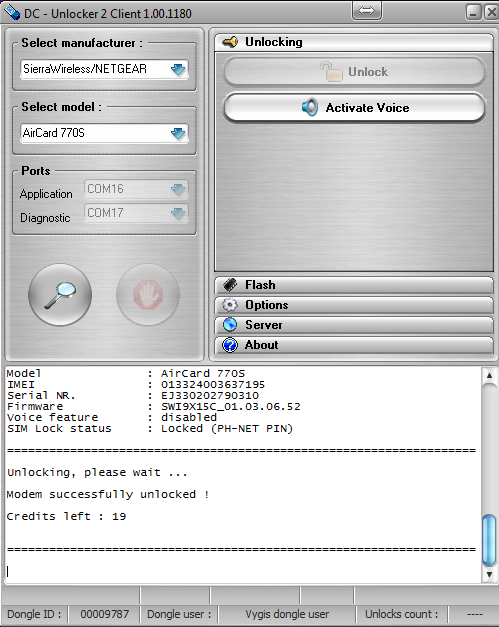
Task: Open the Application port COM16 dropdown
Action: 136,189
